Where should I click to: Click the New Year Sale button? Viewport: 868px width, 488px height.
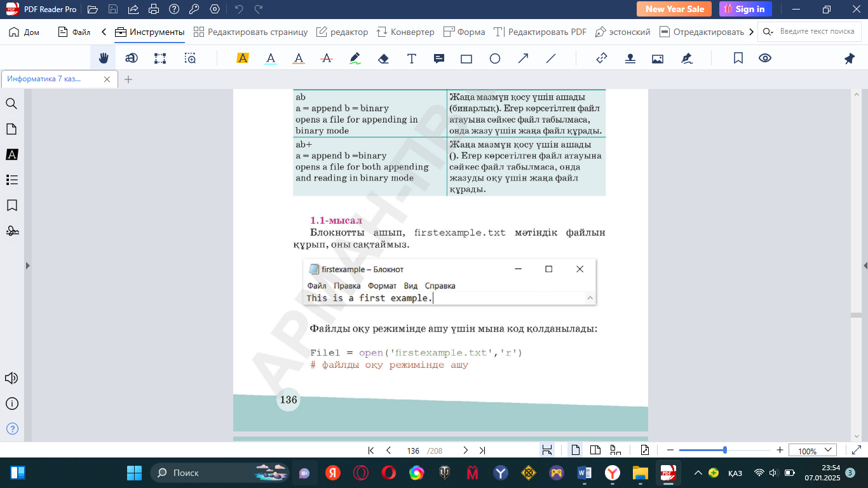pos(674,9)
